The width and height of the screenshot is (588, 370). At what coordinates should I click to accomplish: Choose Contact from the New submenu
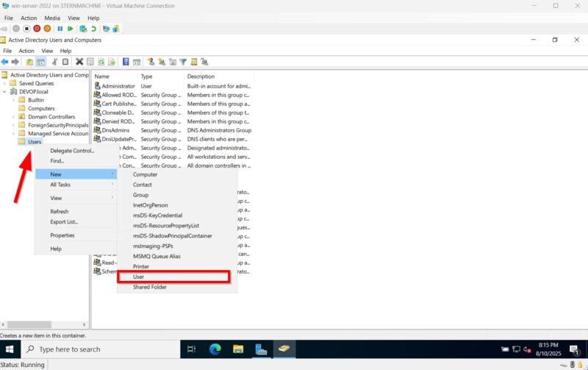coord(177,185)
